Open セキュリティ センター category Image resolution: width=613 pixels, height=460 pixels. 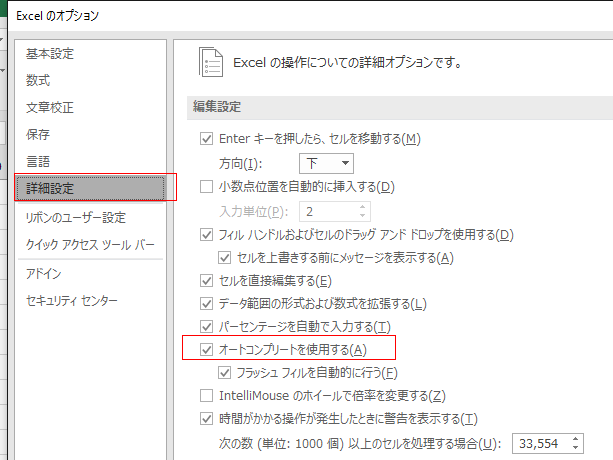(x=72, y=301)
